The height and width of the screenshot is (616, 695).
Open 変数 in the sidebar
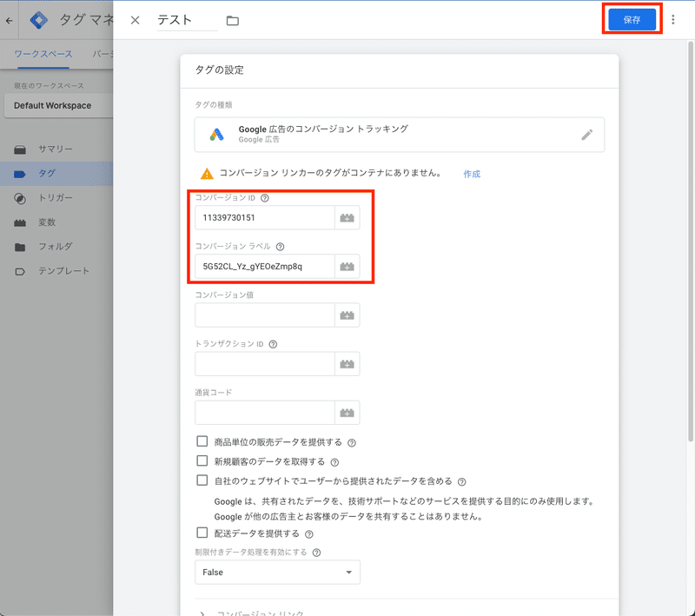(x=56, y=222)
